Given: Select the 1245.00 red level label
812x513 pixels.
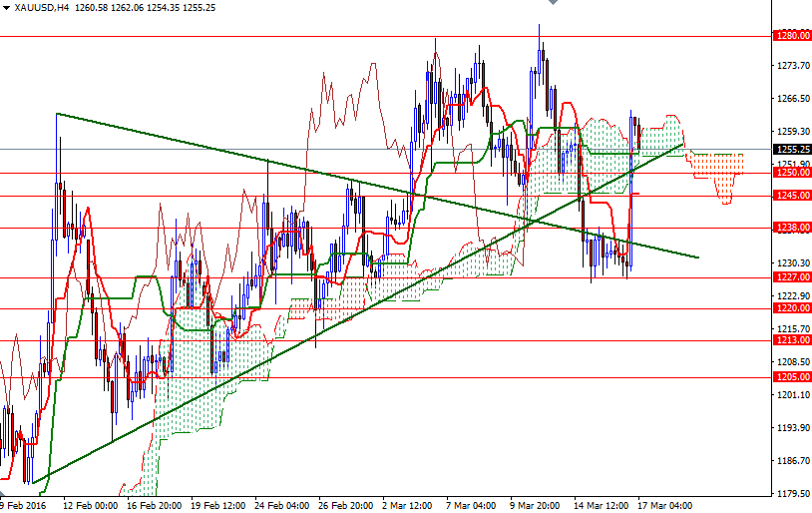Looking at the screenshot, I should (792, 196).
